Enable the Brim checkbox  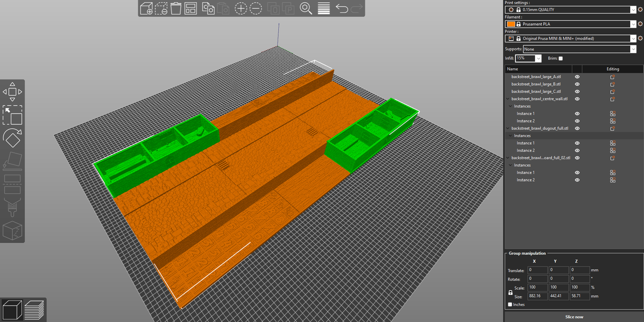[561, 58]
